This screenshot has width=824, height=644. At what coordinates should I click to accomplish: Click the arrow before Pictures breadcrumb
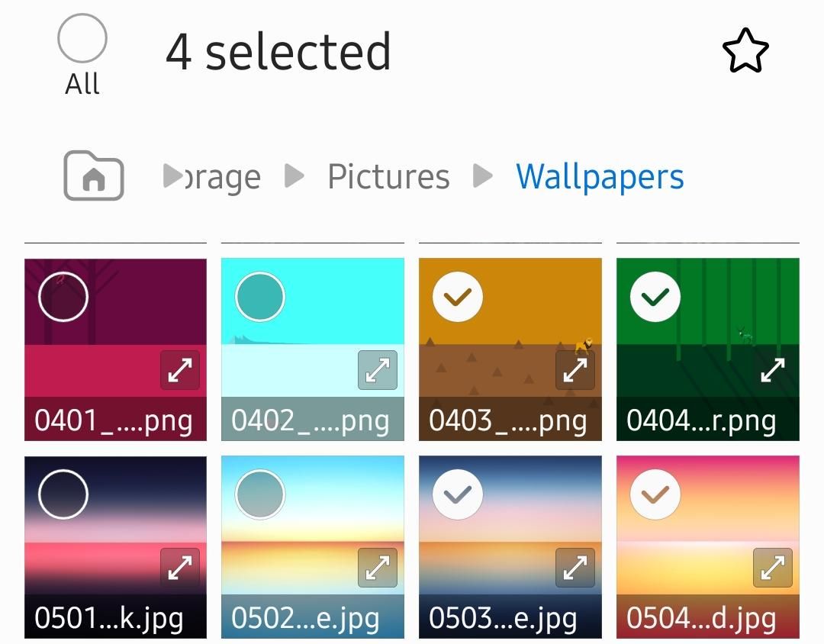pyautogui.click(x=294, y=176)
